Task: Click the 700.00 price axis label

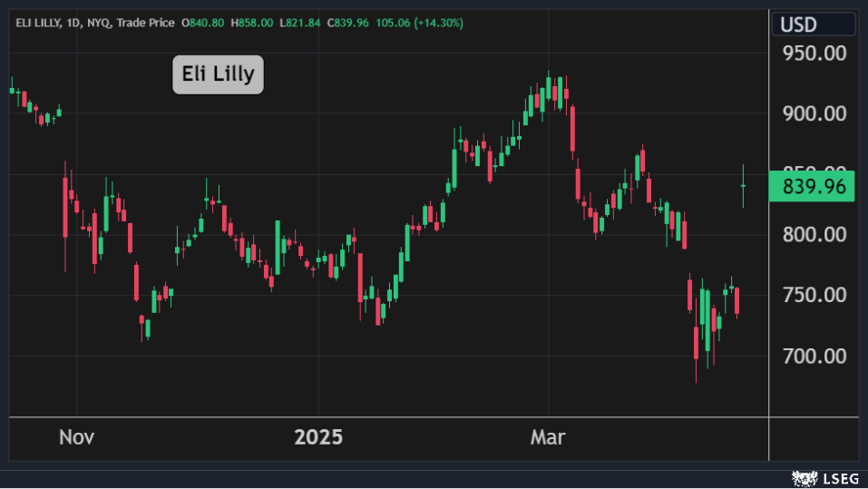Action: point(814,356)
